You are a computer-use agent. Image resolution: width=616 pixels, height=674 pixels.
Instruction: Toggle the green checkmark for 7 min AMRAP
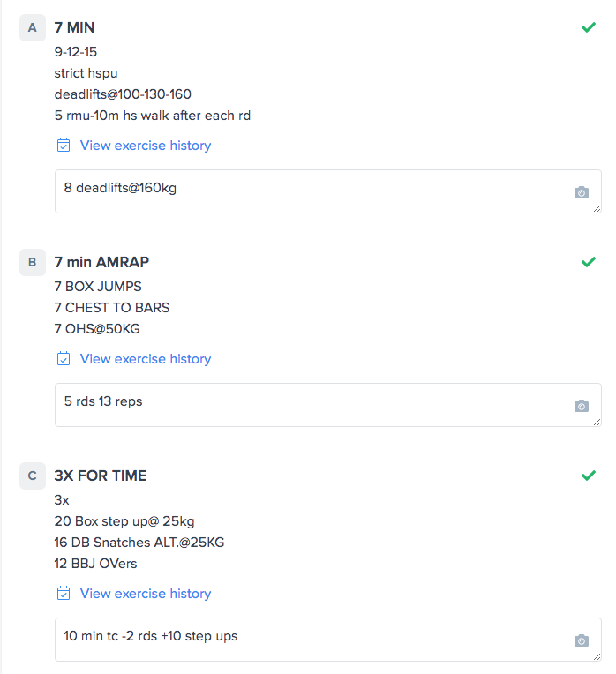coord(589,262)
